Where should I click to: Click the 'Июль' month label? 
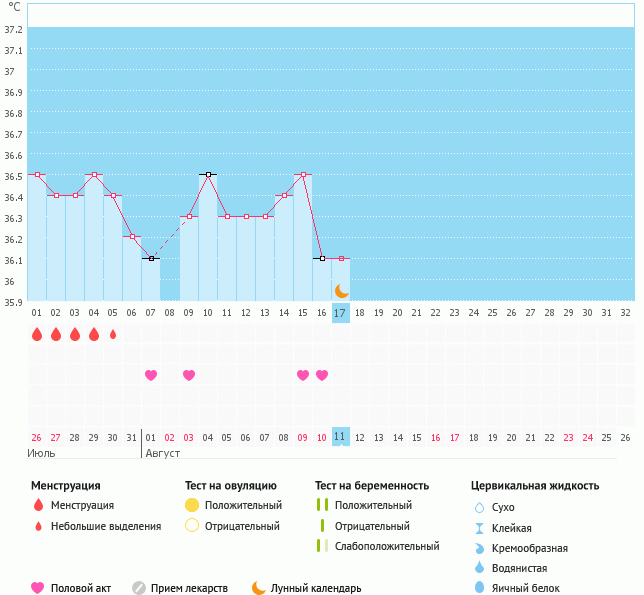coord(41,453)
